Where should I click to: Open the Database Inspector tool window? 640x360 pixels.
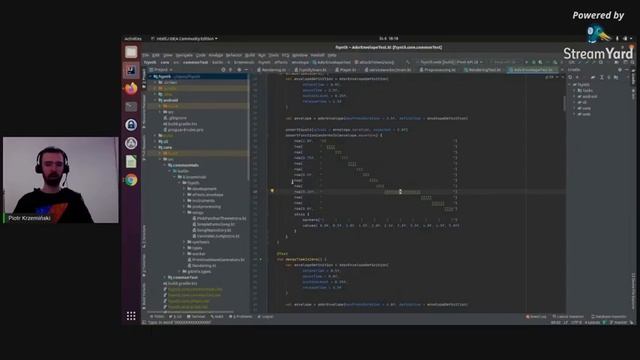[609, 316]
